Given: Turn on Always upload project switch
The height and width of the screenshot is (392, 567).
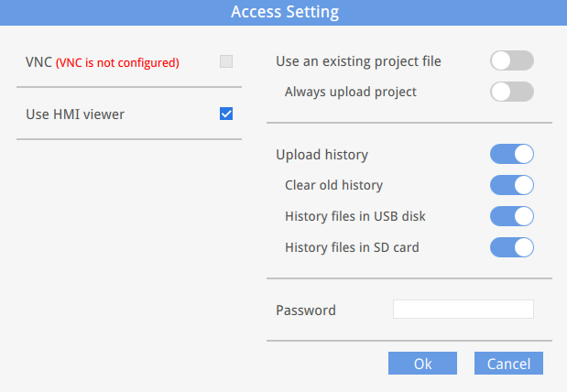Looking at the screenshot, I should pos(512,92).
